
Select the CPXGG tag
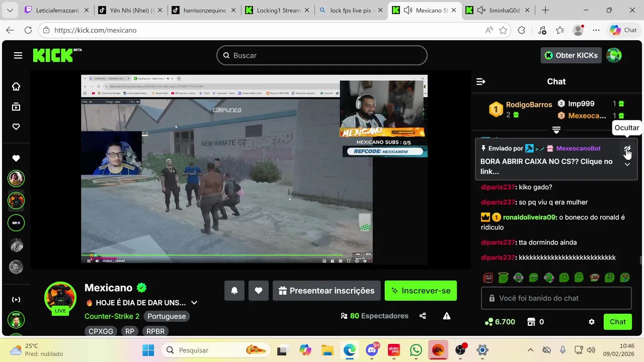(x=101, y=331)
